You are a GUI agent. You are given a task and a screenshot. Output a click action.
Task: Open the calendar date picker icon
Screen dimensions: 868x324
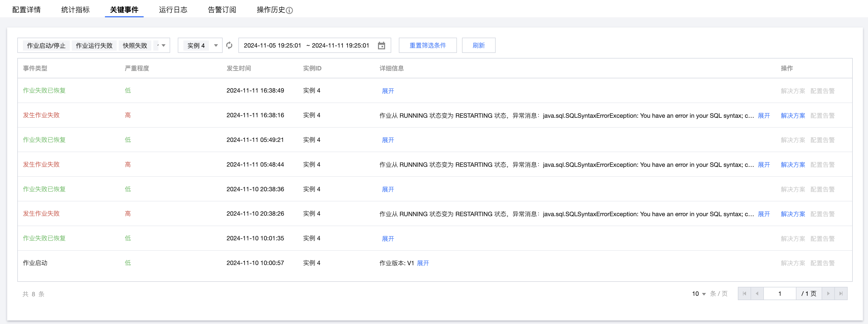pyautogui.click(x=381, y=46)
